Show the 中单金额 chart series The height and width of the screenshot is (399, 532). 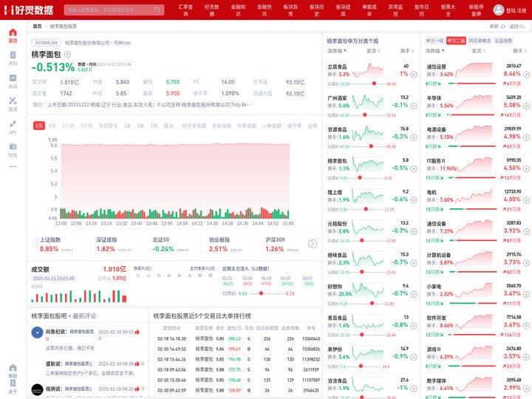pyautogui.click(x=247, y=126)
